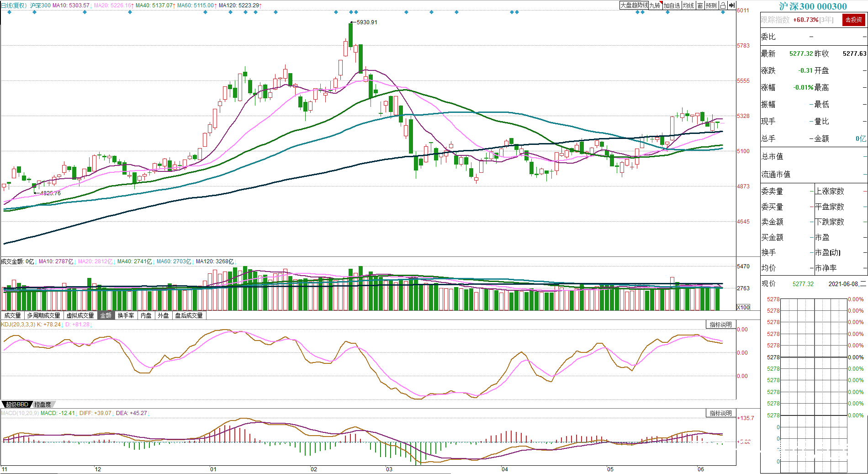Open 指标说明 for the MACD panel
Image resolution: width=868 pixels, height=474 pixels.
coord(721,413)
